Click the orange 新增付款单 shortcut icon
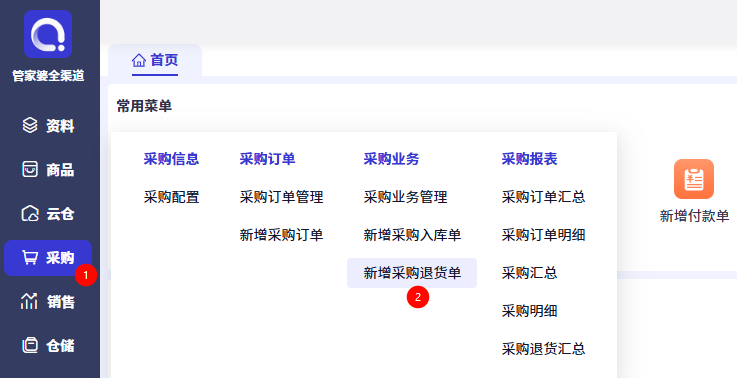737x378 pixels. click(694, 179)
